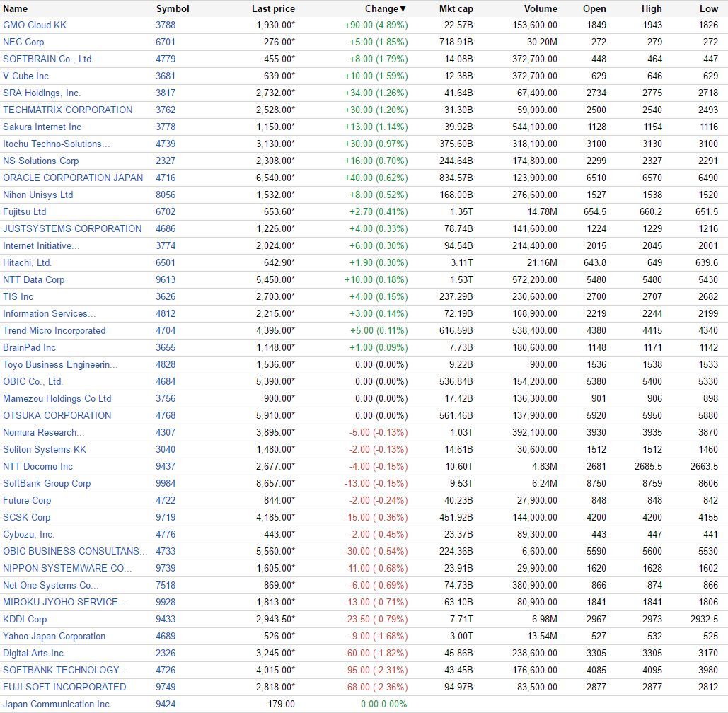Image resolution: width=728 pixels, height=713 pixels.
Task: Open the V Cube Inc link
Action: (x=25, y=76)
